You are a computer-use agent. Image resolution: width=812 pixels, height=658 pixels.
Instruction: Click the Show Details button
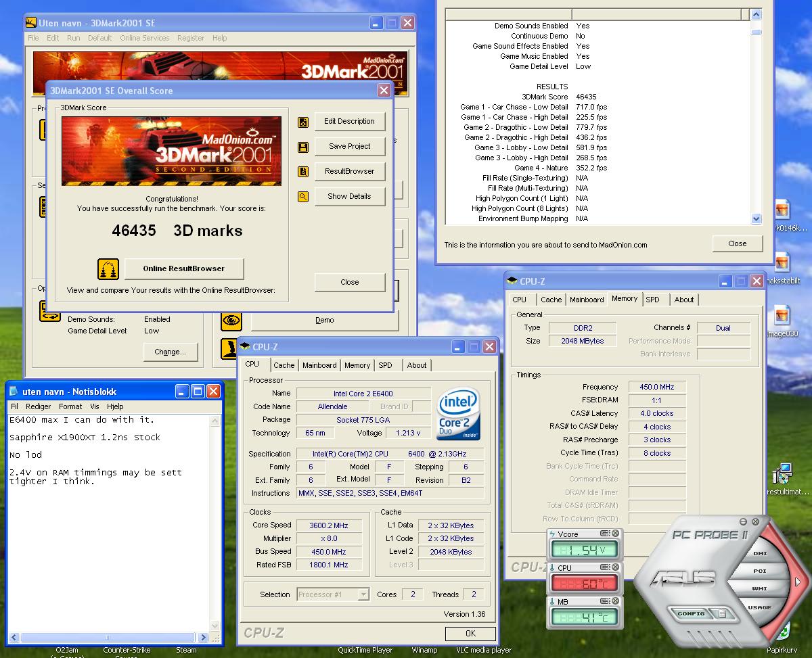pyautogui.click(x=349, y=197)
